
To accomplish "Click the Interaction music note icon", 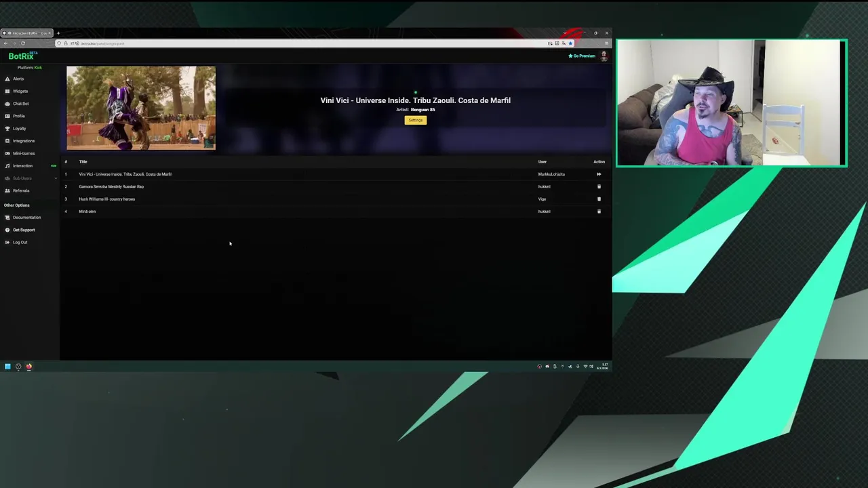I will [x=7, y=166].
